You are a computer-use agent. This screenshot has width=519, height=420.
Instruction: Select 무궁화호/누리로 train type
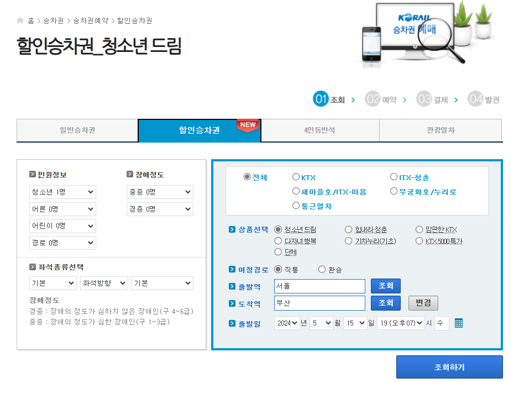pyautogui.click(x=393, y=191)
